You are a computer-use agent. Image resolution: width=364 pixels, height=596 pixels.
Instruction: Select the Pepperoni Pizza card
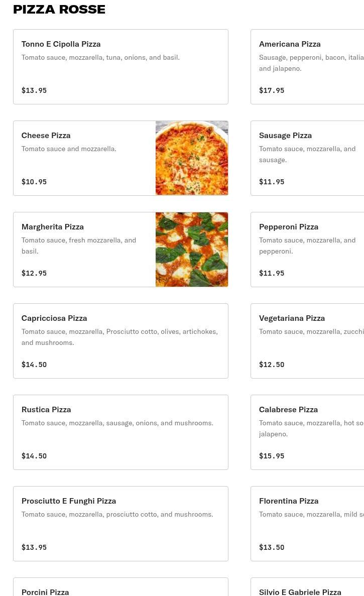[307, 250]
